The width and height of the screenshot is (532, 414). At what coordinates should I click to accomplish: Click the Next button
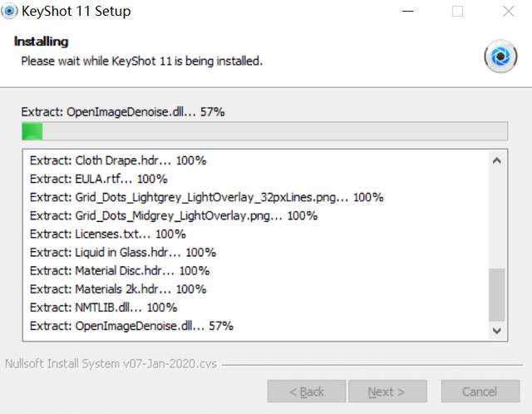tap(387, 392)
